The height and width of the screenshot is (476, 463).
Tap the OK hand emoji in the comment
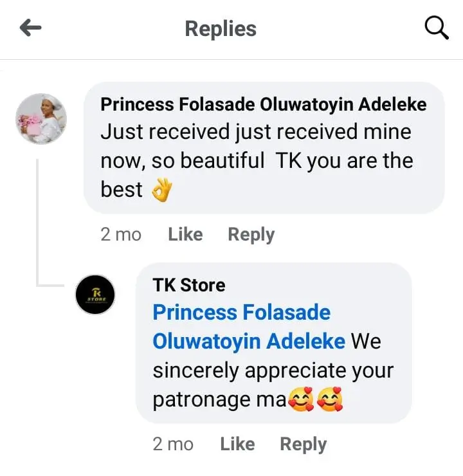162,190
